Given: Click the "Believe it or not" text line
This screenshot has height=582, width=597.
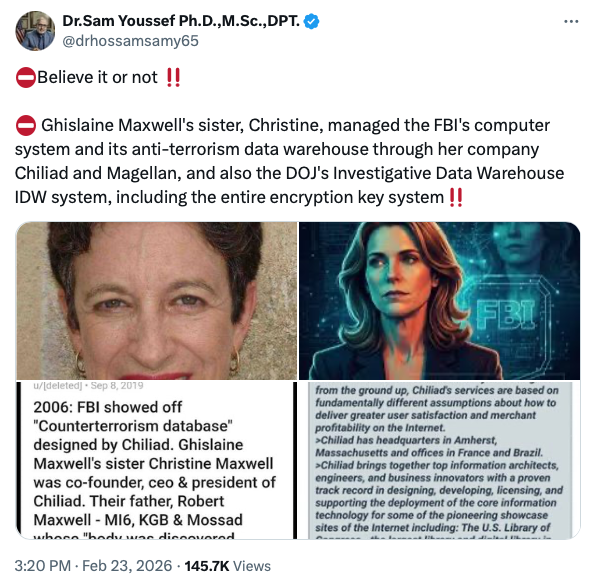Looking at the screenshot, I should 97,78.
